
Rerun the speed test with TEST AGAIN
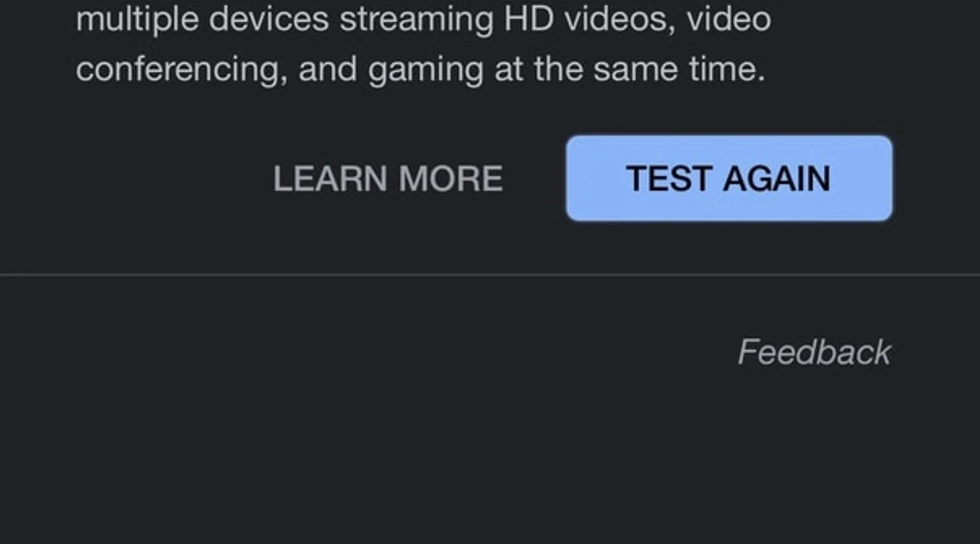[729, 178]
